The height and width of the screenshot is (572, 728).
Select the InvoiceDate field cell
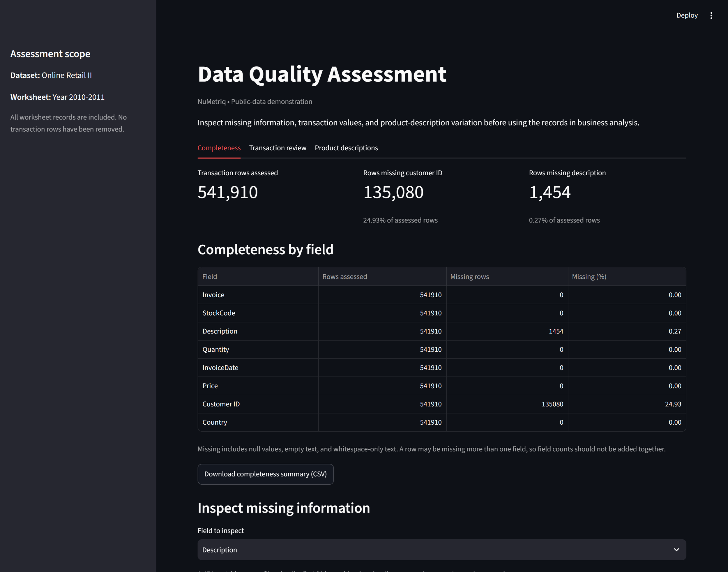click(x=258, y=367)
